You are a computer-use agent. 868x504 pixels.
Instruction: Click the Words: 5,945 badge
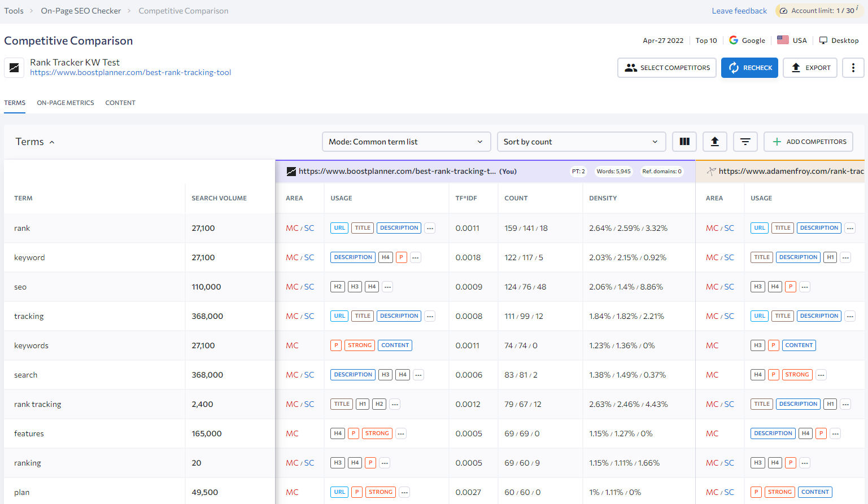coord(613,172)
